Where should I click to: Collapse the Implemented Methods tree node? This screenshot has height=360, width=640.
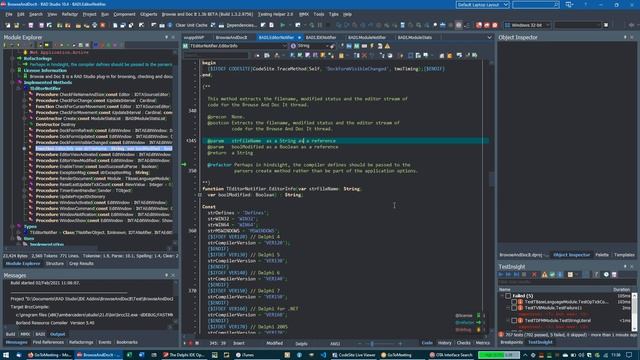[x=12, y=82]
